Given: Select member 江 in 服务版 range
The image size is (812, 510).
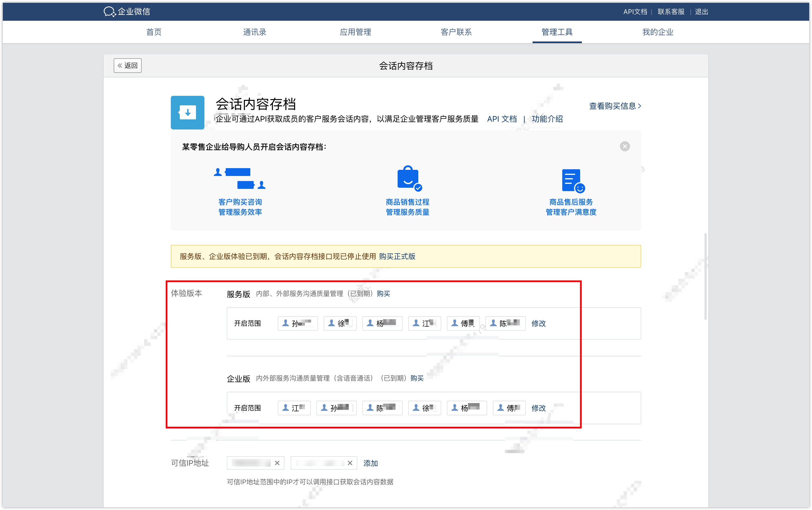Looking at the screenshot, I should click(x=424, y=323).
